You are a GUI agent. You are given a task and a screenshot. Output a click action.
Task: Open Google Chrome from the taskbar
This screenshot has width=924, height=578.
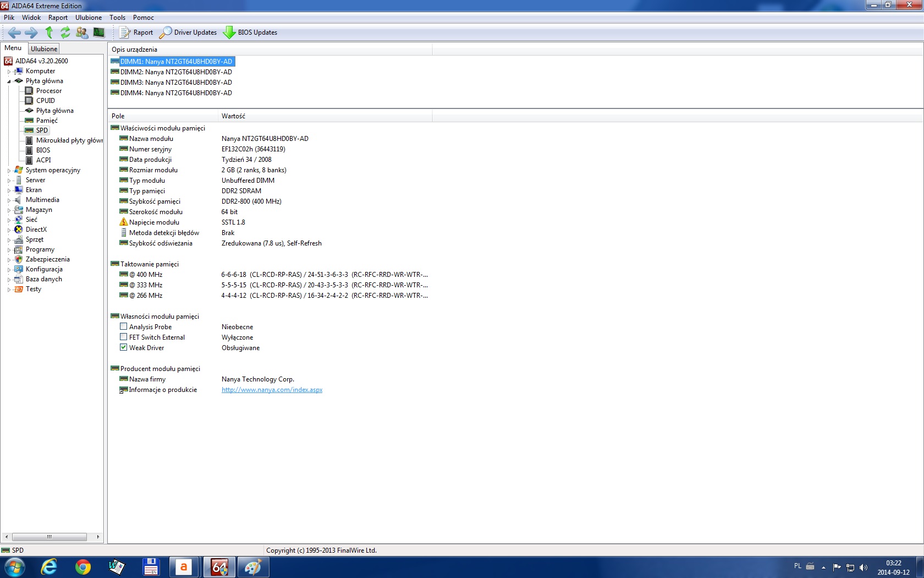[x=83, y=567]
